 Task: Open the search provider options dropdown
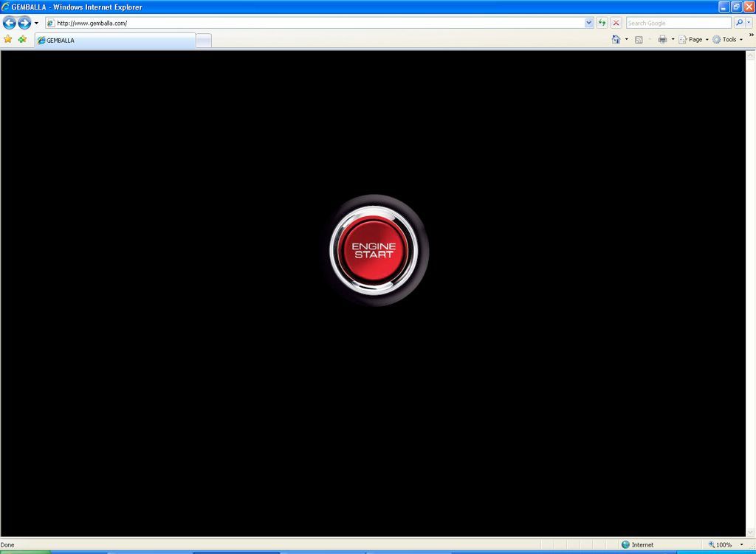(x=749, y=23)
